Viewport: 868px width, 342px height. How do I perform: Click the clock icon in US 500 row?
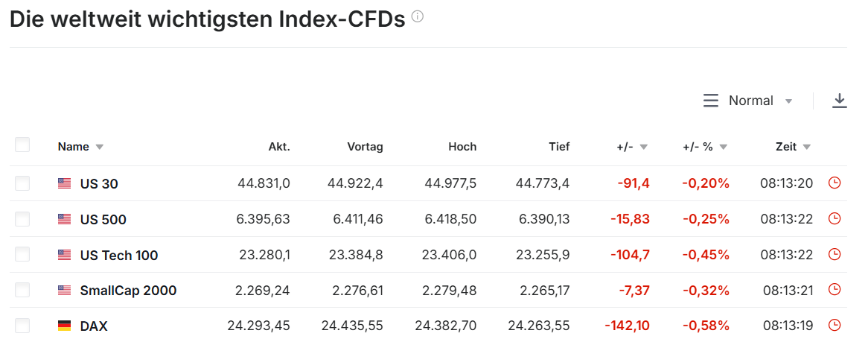[835, 218]
